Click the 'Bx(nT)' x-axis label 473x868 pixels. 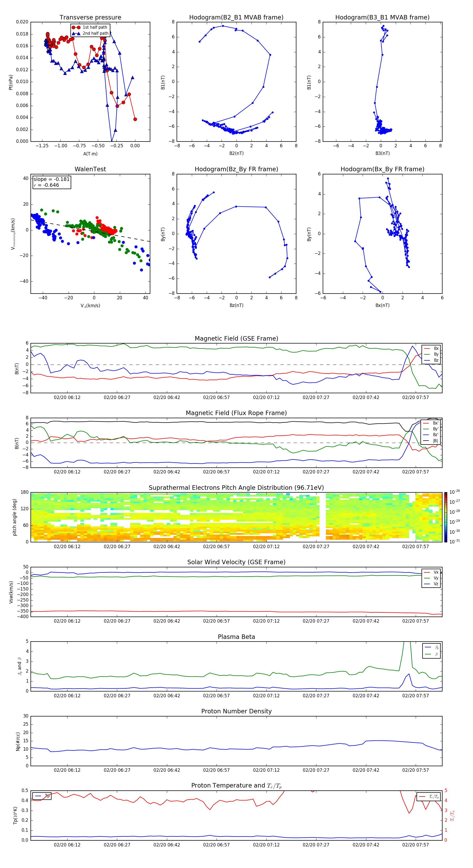[382, 305]
